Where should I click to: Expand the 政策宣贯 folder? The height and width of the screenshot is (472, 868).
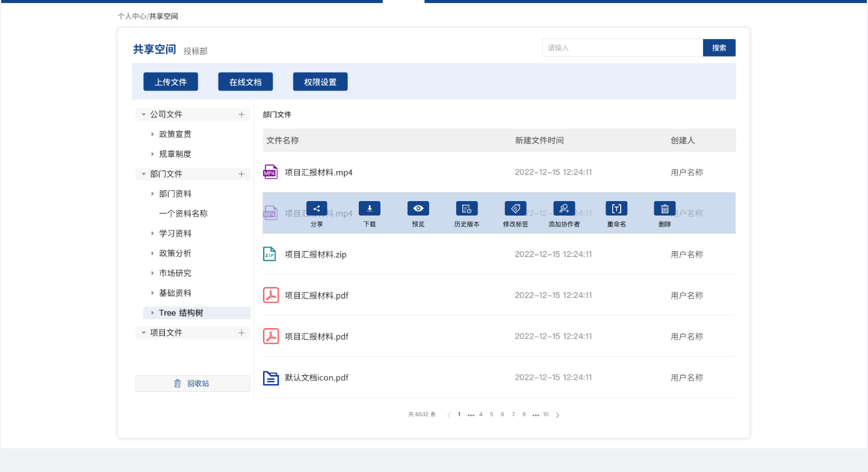[153, 134]
